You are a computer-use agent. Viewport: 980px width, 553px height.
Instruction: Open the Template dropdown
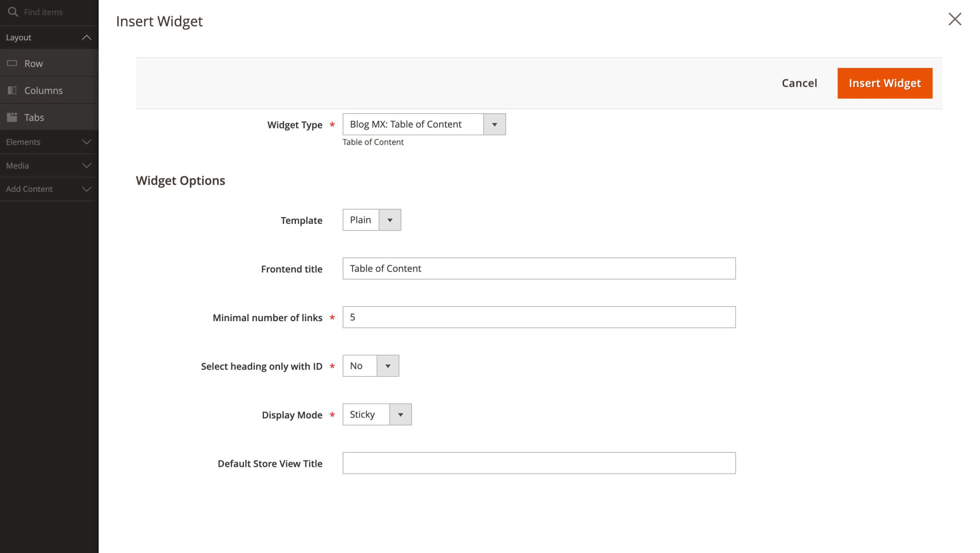tap(390, 219)
